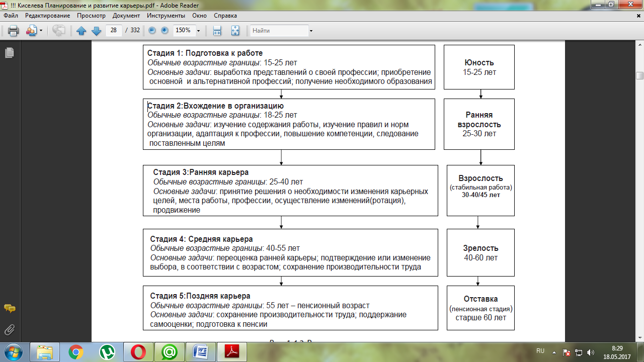Open uTorrent from taskbar
Screen dimensions: 644x362
pos(107,352)
